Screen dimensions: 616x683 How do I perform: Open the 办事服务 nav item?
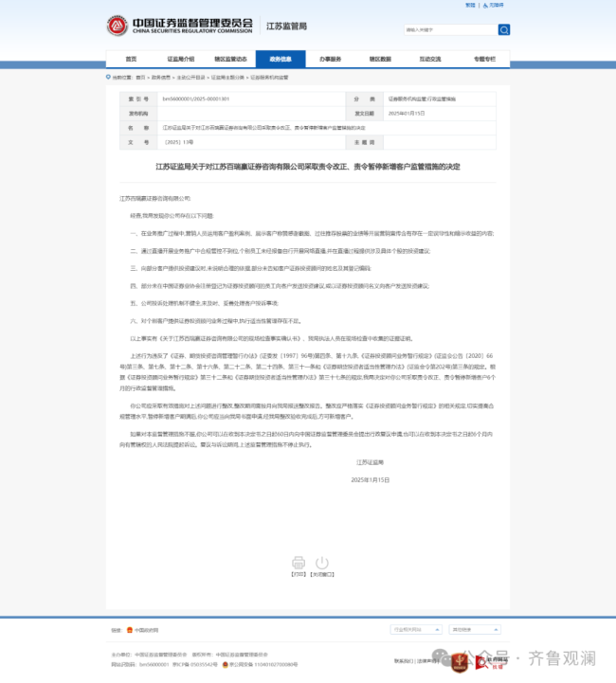click(330, 59)
